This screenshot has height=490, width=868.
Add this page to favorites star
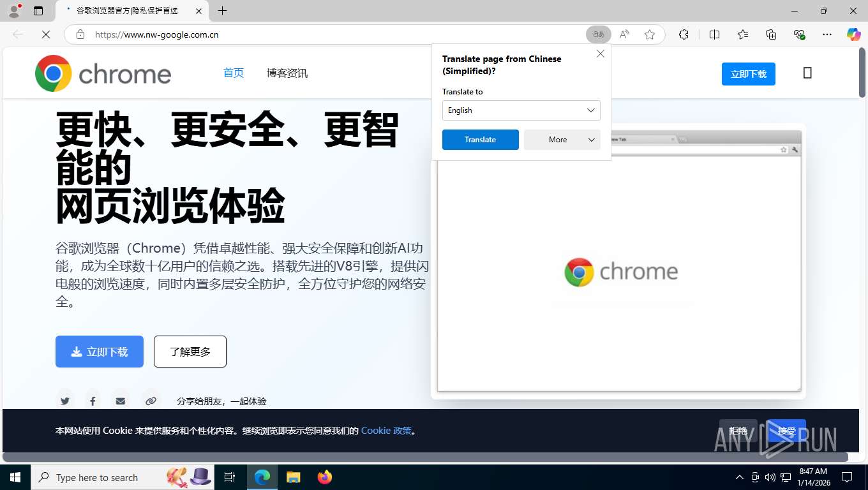click(x=650, y=34)
